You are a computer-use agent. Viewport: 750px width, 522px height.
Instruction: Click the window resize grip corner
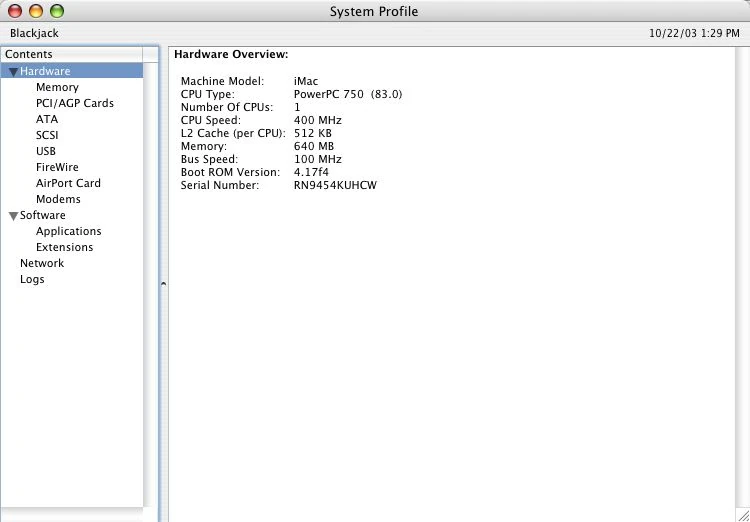click(742, 515)
